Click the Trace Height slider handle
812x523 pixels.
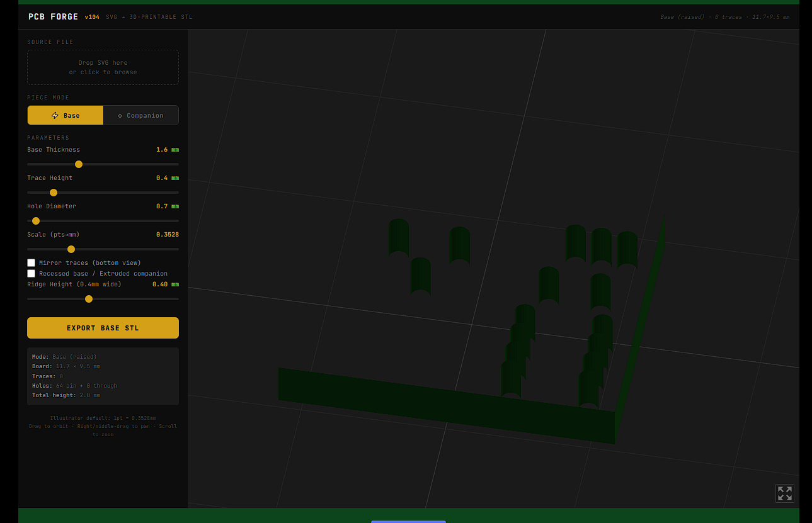pyautogui.click(x=54, y=193)
